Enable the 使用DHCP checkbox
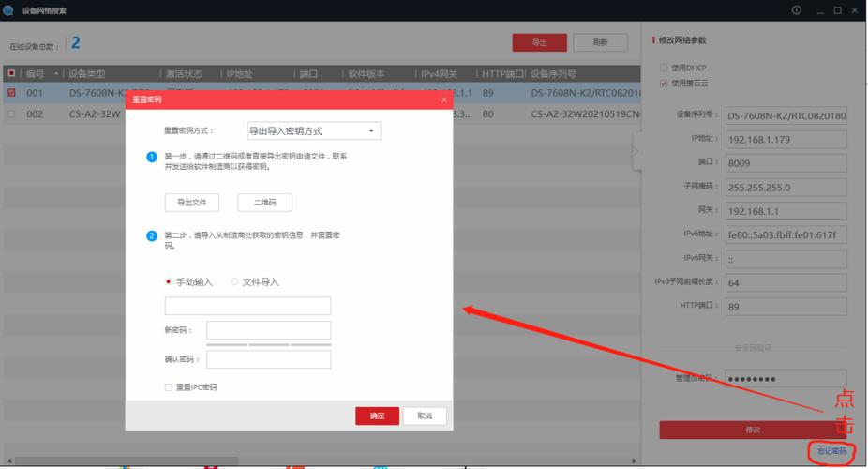This screenshot has width=868, height=469. [663, 68]
